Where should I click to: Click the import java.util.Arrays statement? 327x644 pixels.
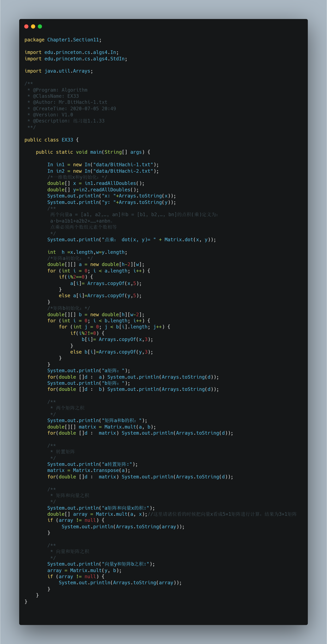click(59, 71)
